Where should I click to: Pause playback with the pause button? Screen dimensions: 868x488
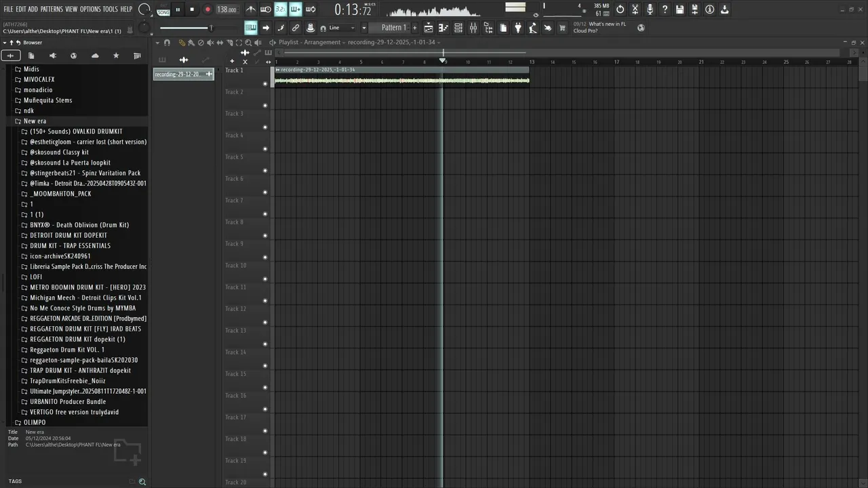coord(178,9)
